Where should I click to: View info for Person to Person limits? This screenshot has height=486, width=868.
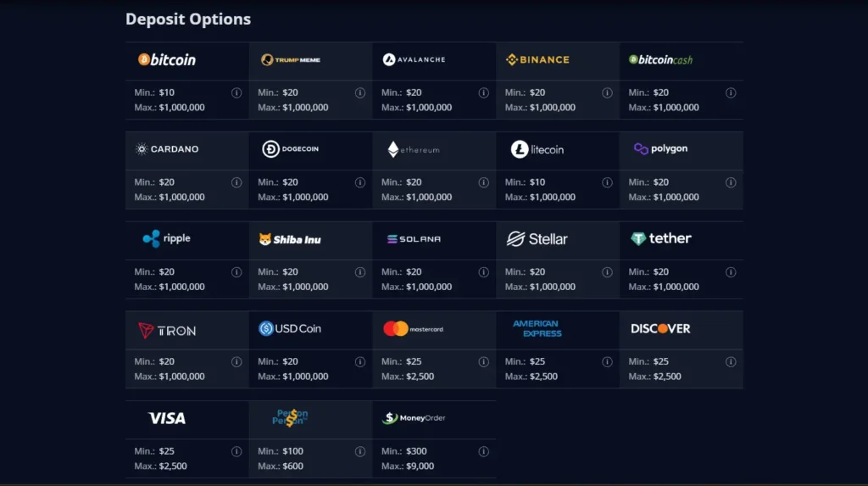359,451
